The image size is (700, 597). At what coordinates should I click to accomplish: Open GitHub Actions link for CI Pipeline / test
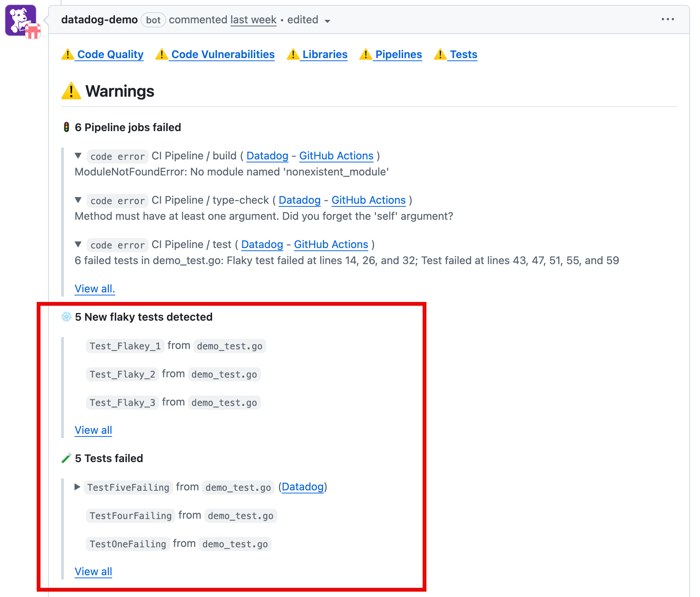coord(331,245)
